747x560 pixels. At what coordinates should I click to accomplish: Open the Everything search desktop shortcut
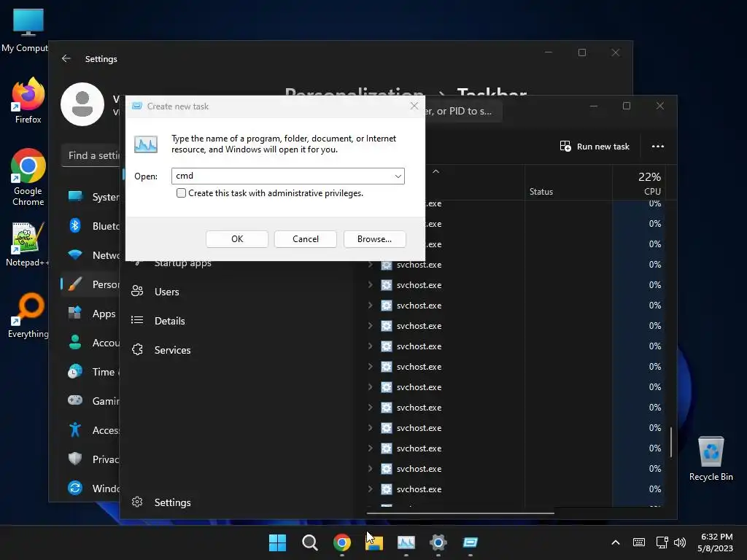(28, 315)
